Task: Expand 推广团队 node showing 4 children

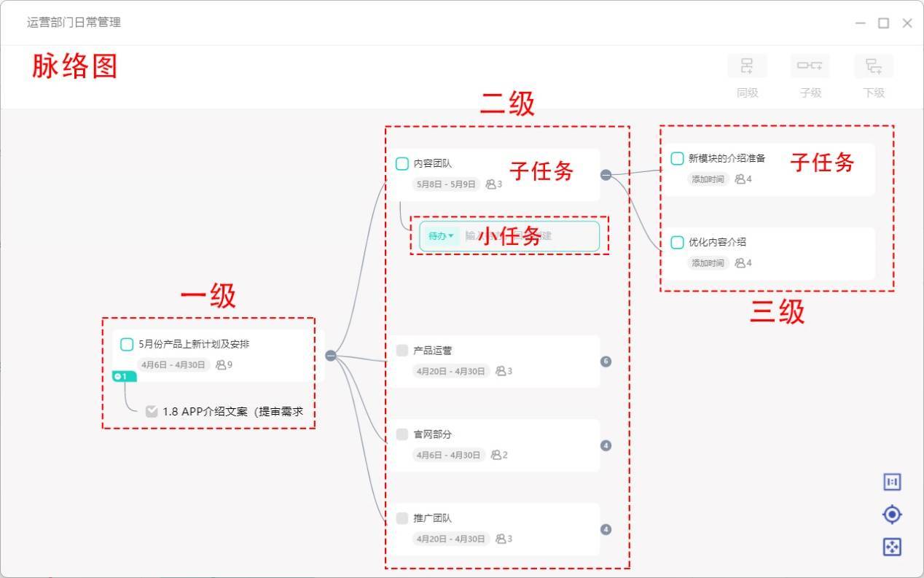Action: [606, 529]
